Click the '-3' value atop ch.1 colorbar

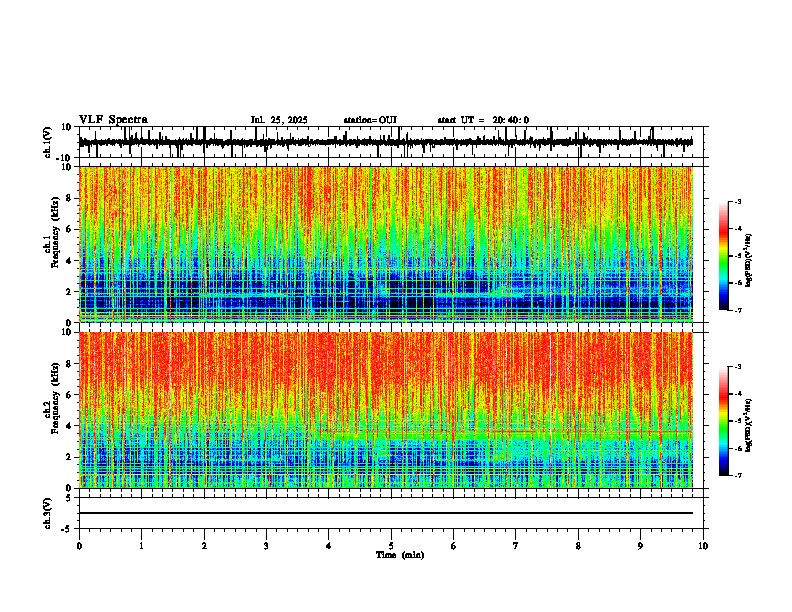coord(738,201)
